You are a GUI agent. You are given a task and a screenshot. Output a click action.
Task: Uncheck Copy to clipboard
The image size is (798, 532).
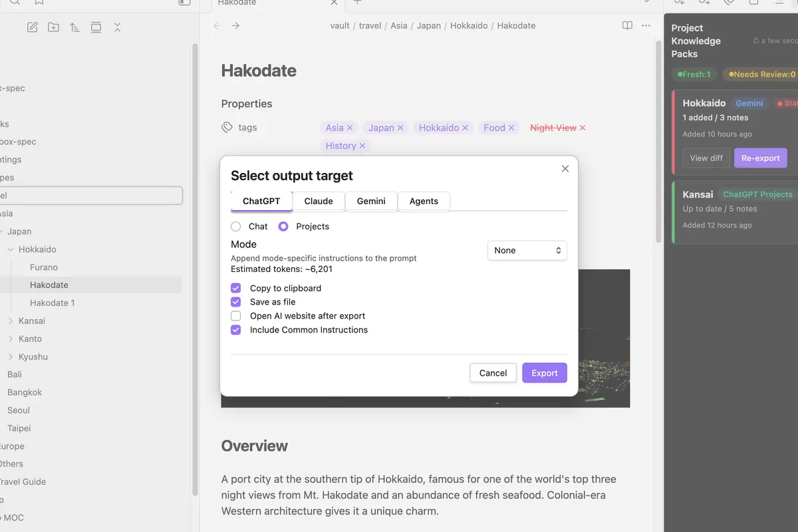[235, 288]
